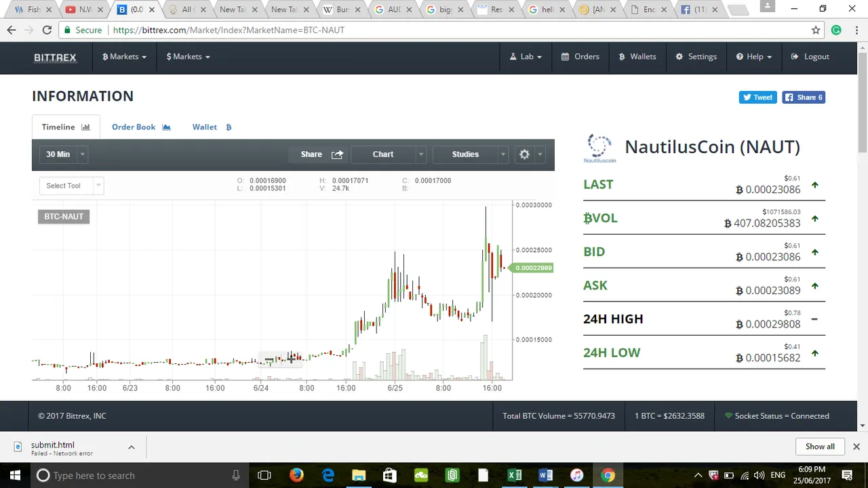
Task: Share the page with the Tweet button
Action: [757, 98]
